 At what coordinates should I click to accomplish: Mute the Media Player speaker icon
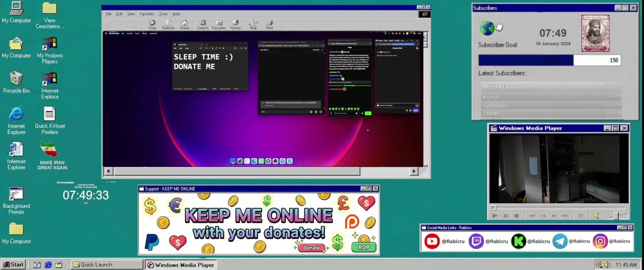[597, 216]
